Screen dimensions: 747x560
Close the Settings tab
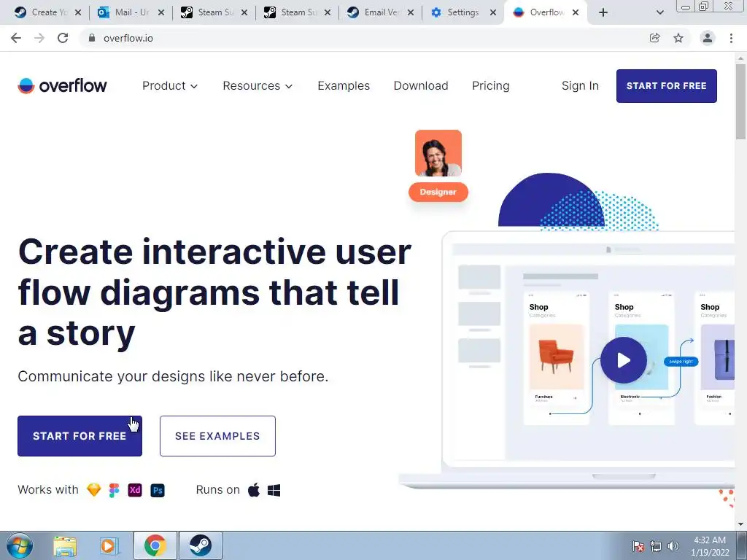[x=493, y=12]
